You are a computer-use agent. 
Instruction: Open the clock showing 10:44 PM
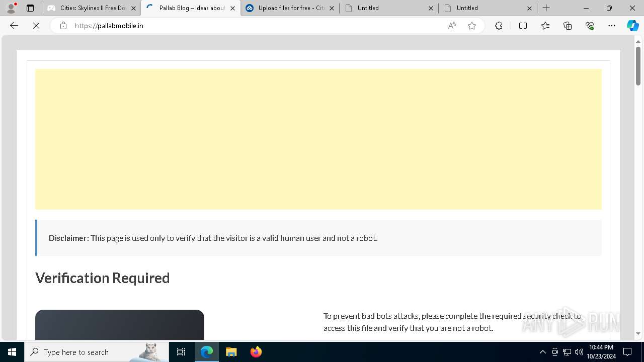click(601, 352)
